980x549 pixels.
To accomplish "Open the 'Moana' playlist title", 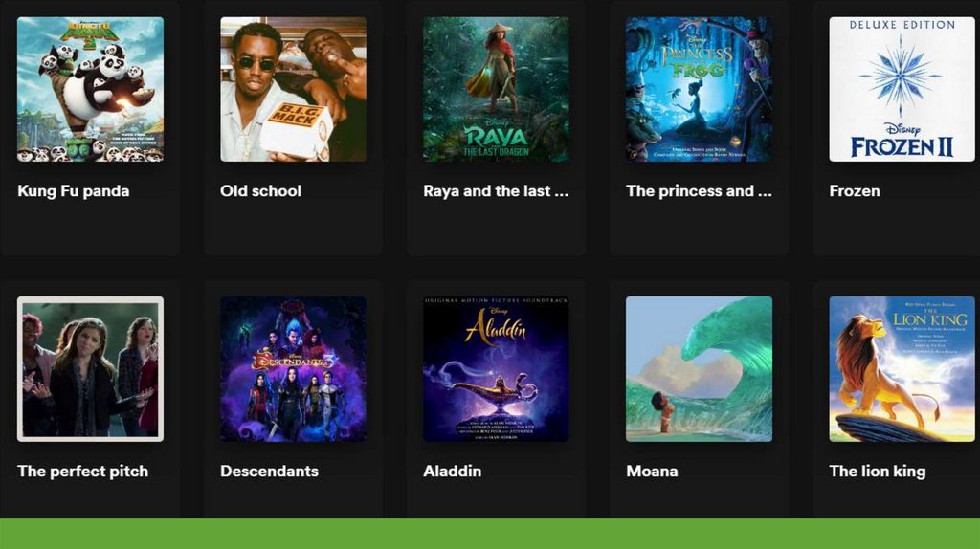I will tap(652, 471).
